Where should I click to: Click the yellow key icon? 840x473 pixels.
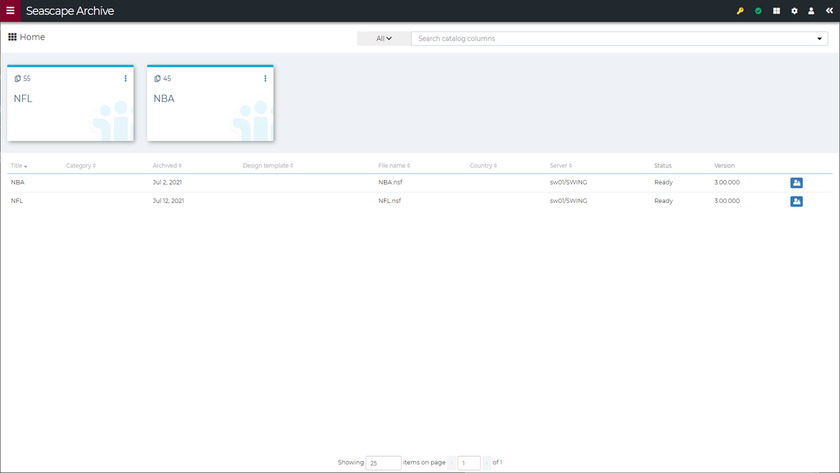click(740, 11)
